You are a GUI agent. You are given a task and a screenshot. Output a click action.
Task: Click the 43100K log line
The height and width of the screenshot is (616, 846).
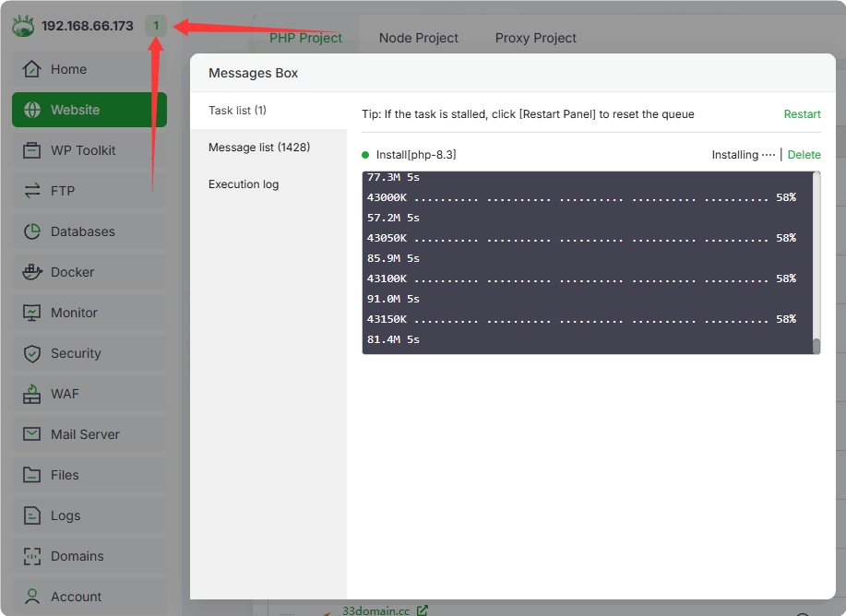(x=581, y=278)
